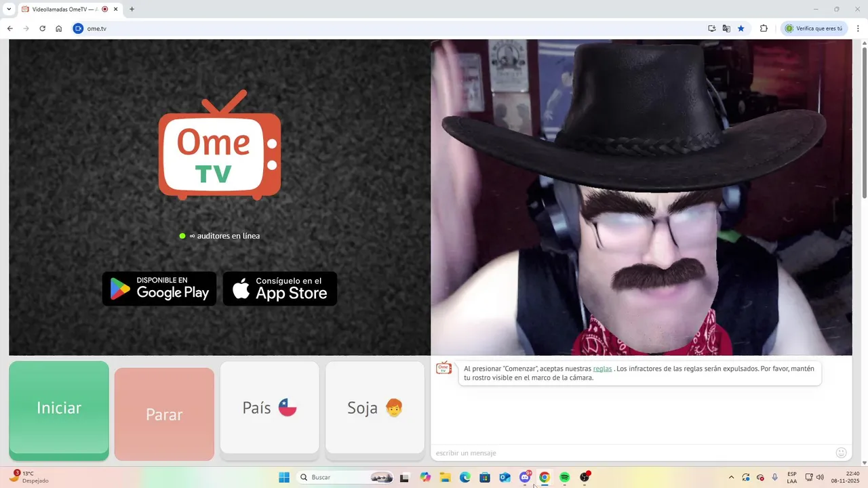This screenshot has width=868, height=488.
Task: Translate this page with the translate icon
Action: [726, 28]
